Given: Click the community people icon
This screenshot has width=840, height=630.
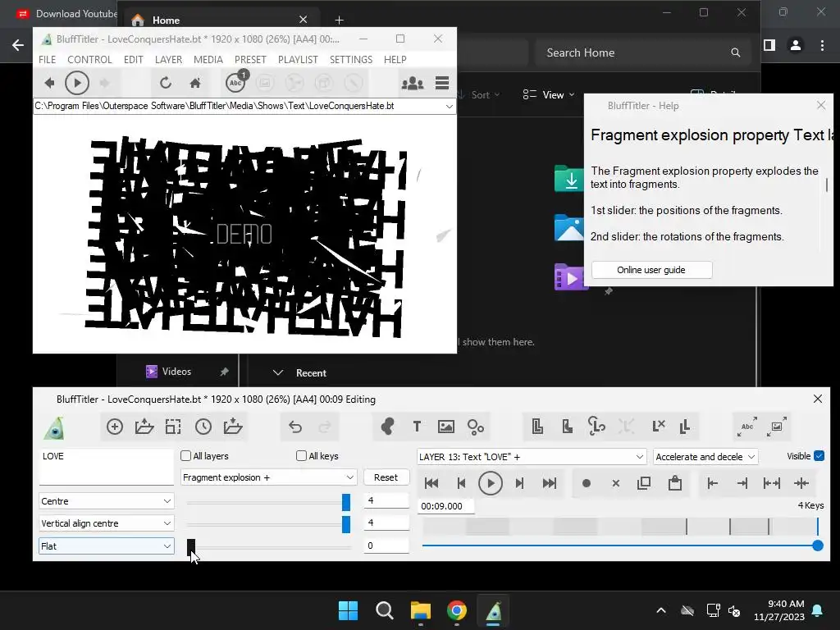Looking at the screenshot, I should click(413, 83).
